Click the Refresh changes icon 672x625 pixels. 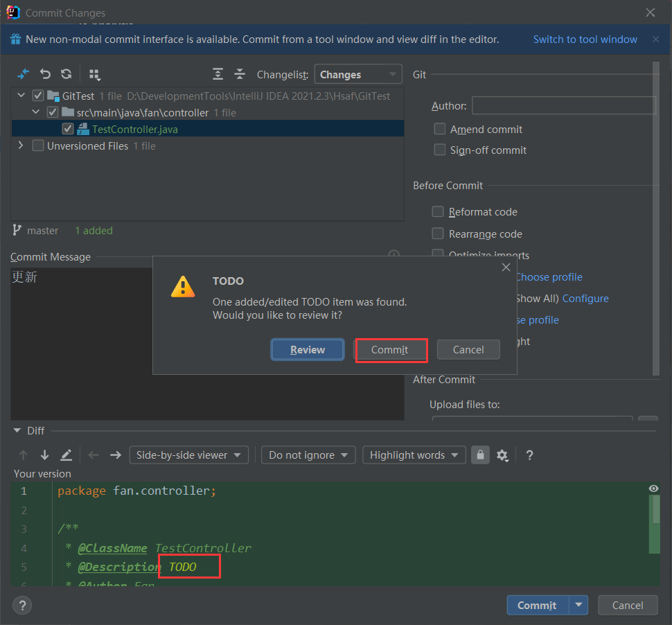coord(66,74)
